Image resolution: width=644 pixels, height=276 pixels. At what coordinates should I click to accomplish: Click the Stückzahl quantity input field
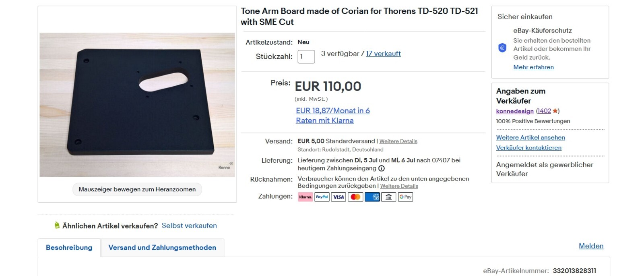click(x=306, y=57)
